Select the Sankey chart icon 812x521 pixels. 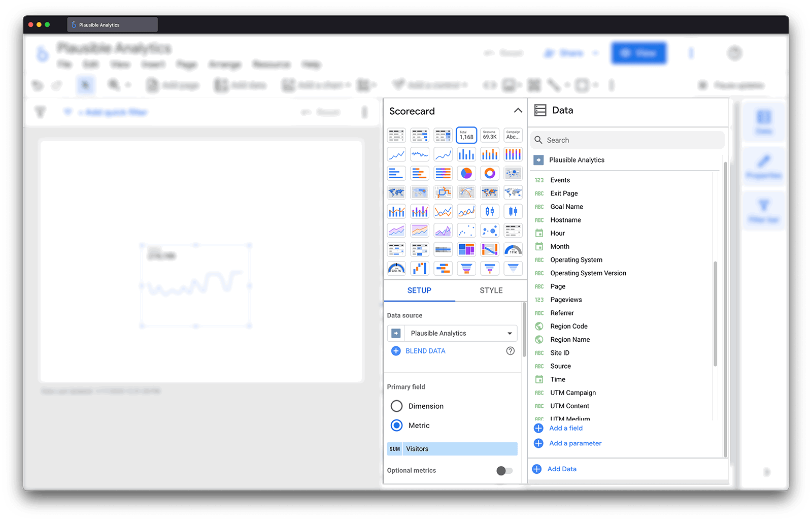coord(489,249)
